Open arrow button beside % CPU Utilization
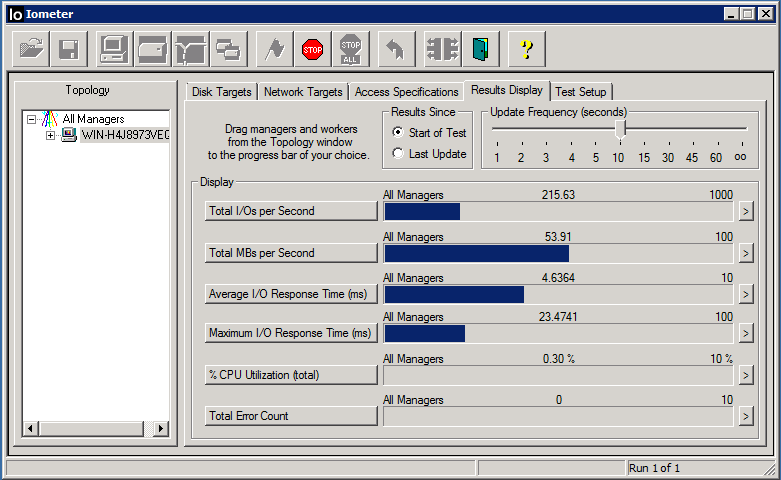The width and height of the screenshot is (781, 480). [745, 375]
